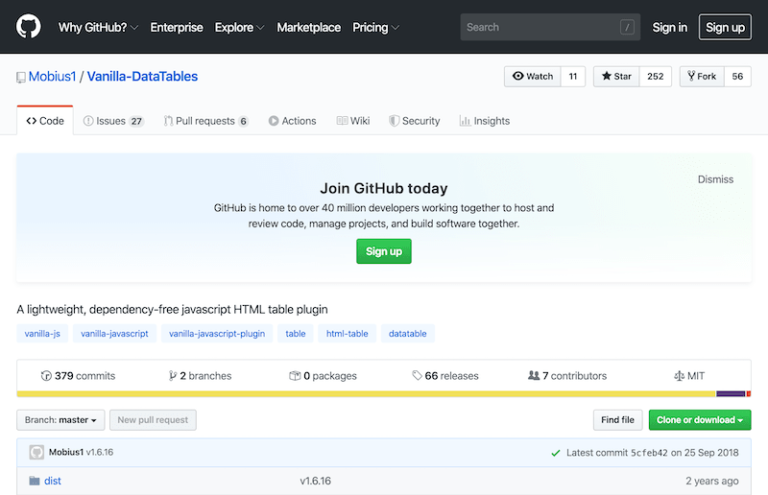This screenshot has width=768, height=495.
Task: View the 66 releases
Action: tap(445, 376)
